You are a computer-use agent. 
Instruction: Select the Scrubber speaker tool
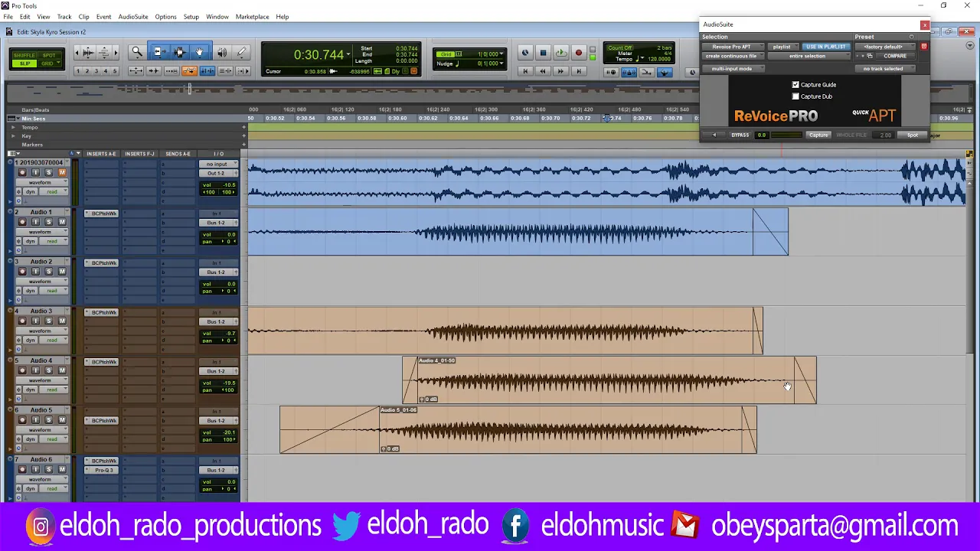tap(222, 53)
